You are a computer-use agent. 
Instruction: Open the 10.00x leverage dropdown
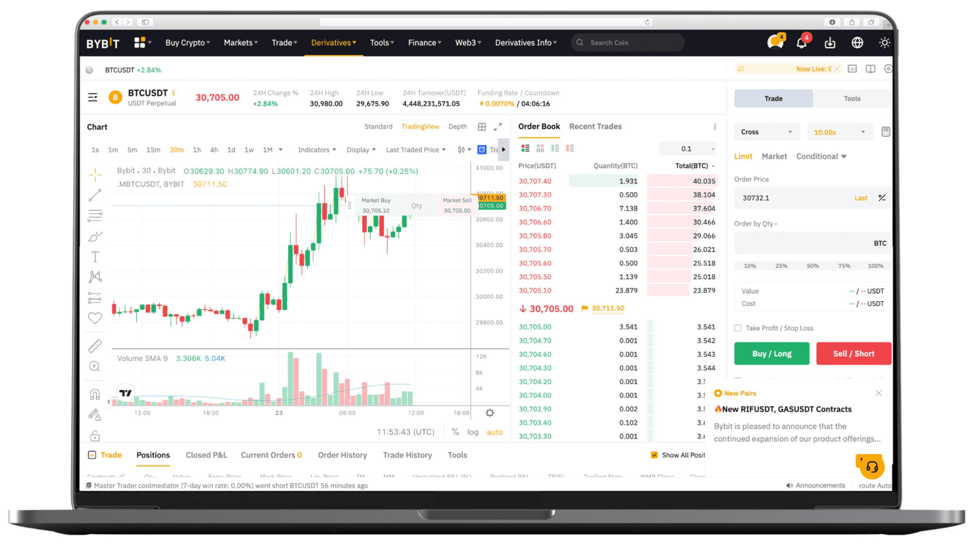[x=840, y=132]
